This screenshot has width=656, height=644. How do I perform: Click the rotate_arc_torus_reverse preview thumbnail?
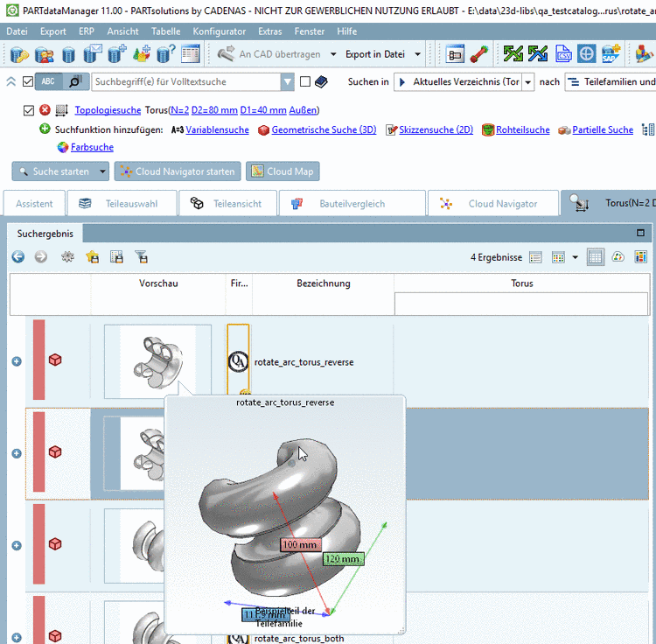[157, 361]
